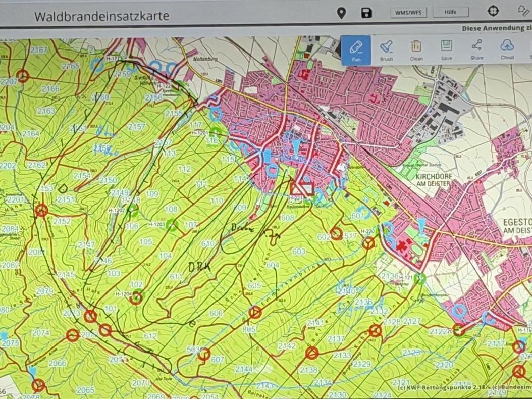Click the Cloud upload icon

(507, 49)
